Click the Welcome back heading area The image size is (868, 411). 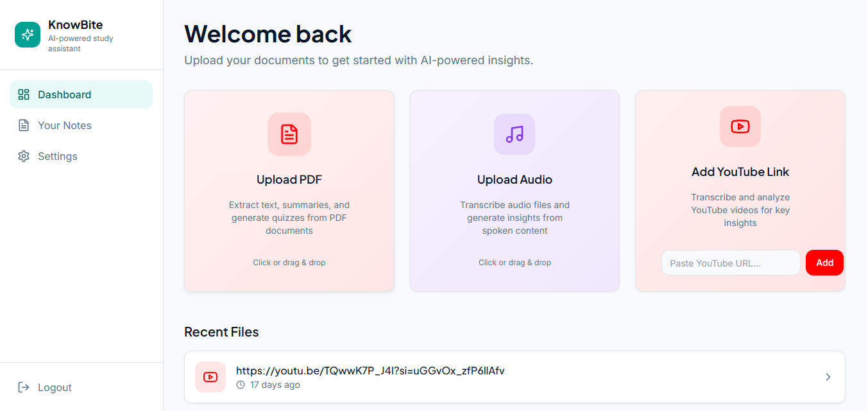click(268, 34)
